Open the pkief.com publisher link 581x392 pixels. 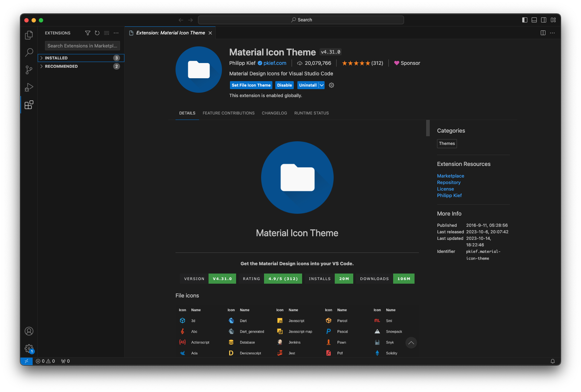pos(275,63)
